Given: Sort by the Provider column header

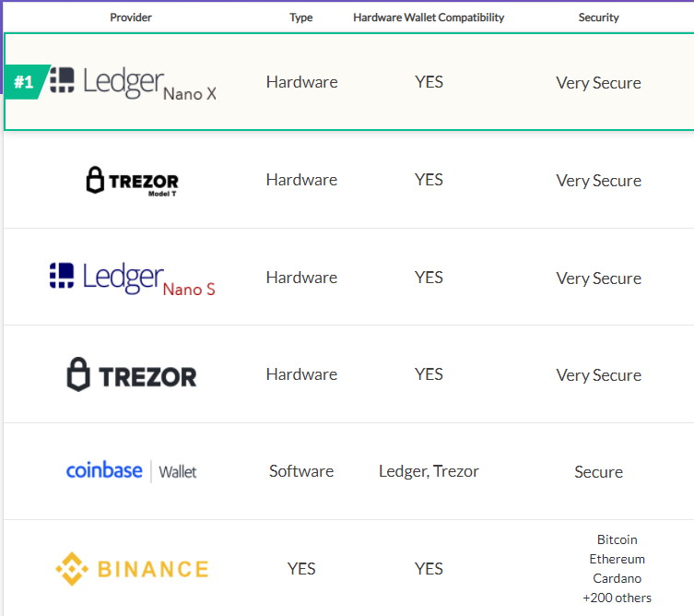Looking at the screenshot, I should (x=131, y=18).
